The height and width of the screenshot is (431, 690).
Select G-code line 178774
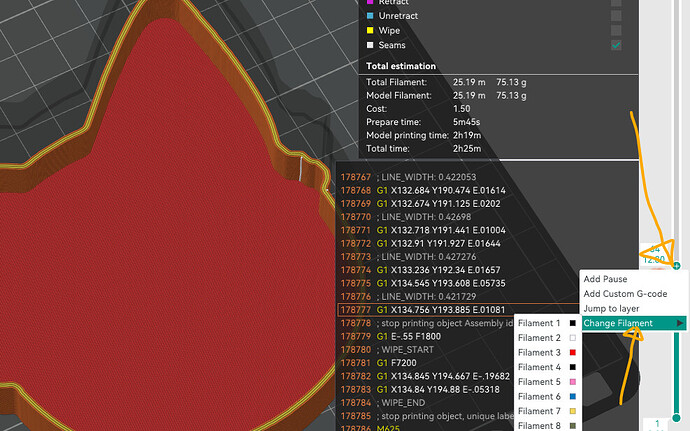[x=421, y=270]
